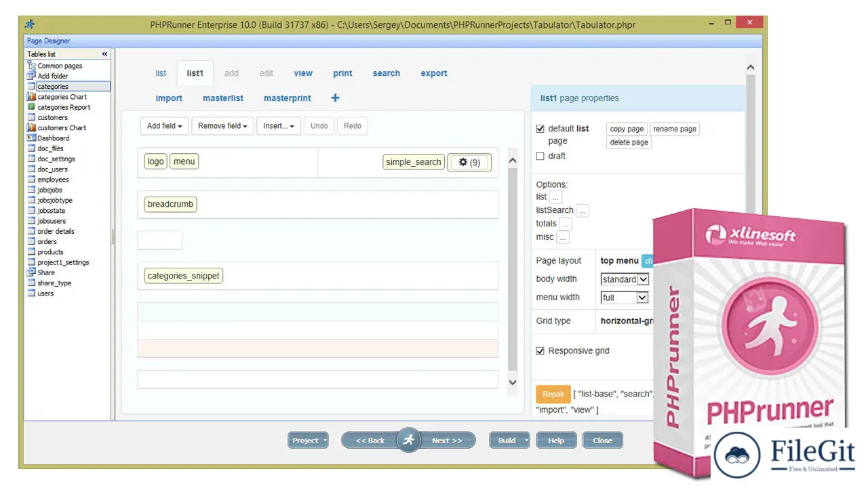Switch to the export page tab
Image resolution: width=868 pixels, height=488 pixels.
point(434,73)
